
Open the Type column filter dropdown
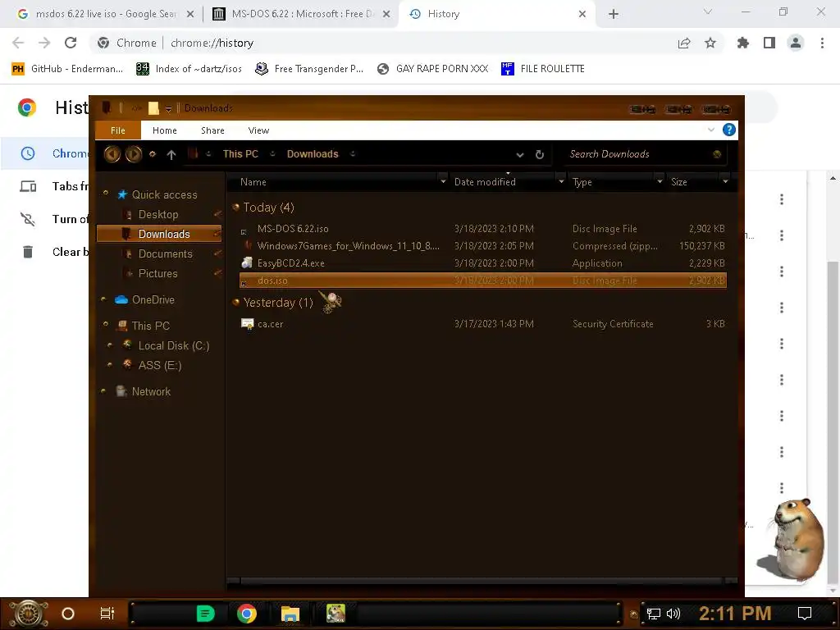[660, 182]
